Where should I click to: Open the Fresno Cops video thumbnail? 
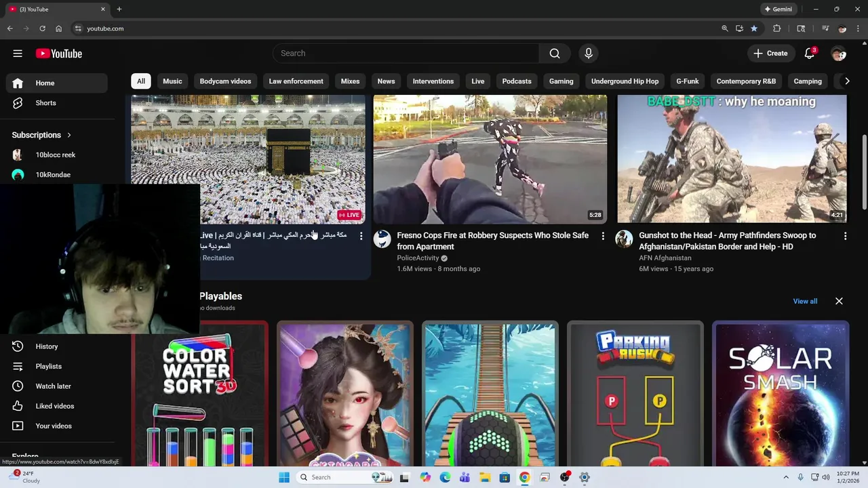(x=490, y=159)
